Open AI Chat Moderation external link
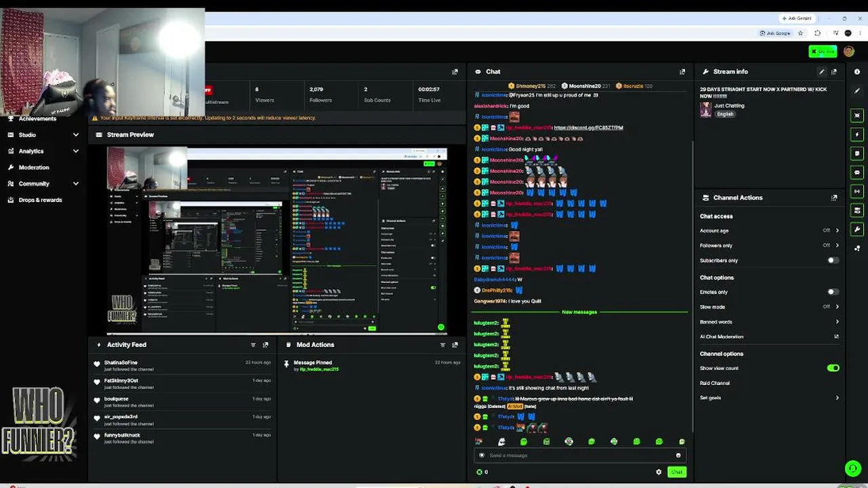868x488 pixels. coord(836,336)
